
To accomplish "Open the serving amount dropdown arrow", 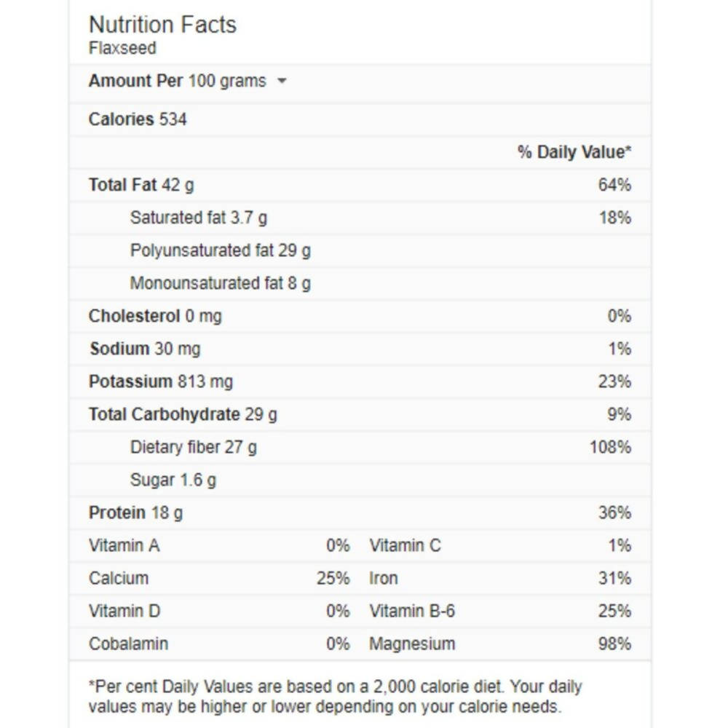I will [282, 82].
